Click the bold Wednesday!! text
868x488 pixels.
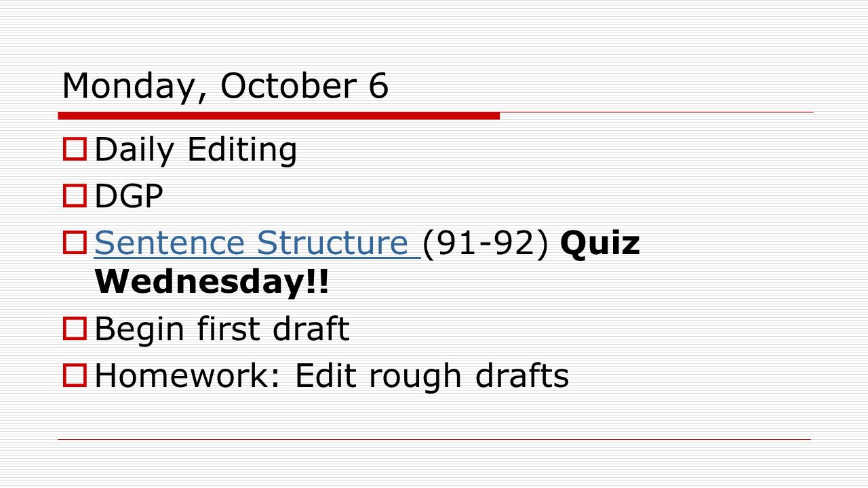click(x=212, y=282)
